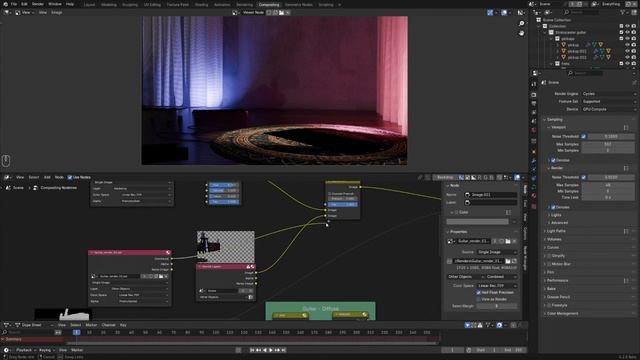
Task: Jump to the timeline start frame button
Action: point(252,350)
